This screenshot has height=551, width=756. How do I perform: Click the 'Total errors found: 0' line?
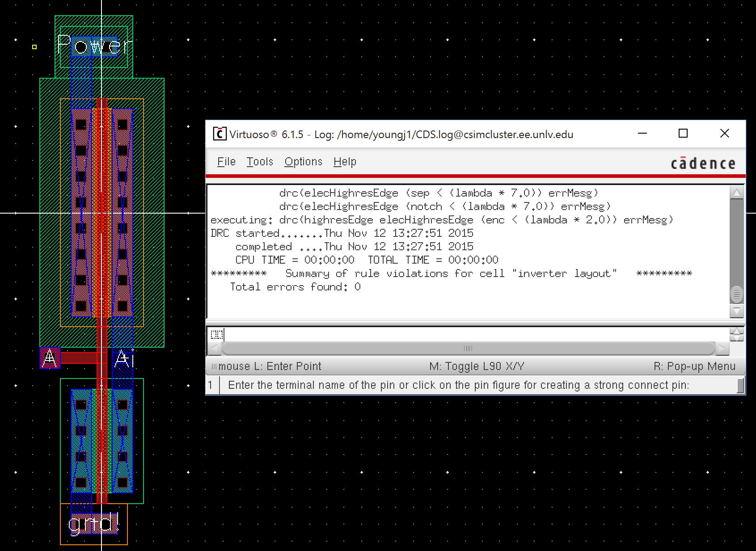tap(295, 287)
